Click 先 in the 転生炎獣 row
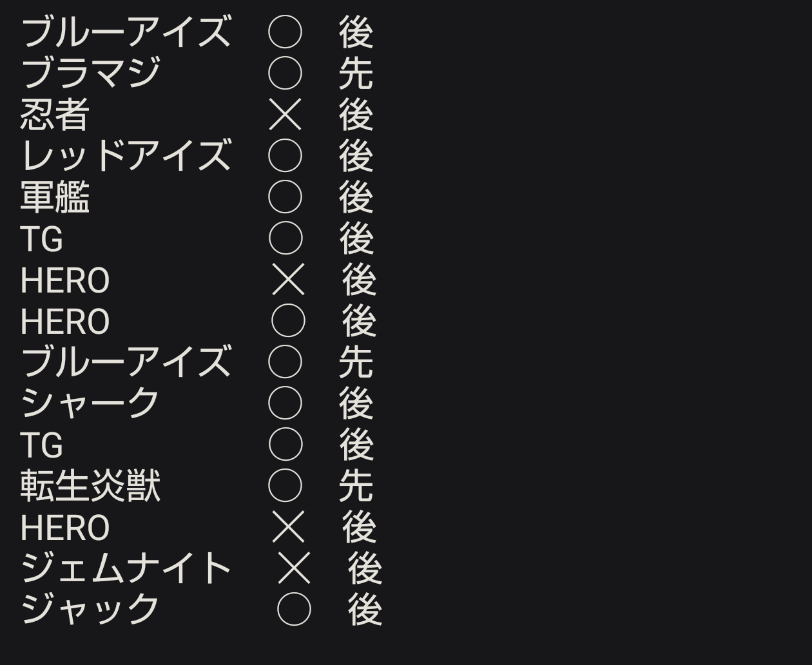Screen dimensions: 812x665 (356, 486)
